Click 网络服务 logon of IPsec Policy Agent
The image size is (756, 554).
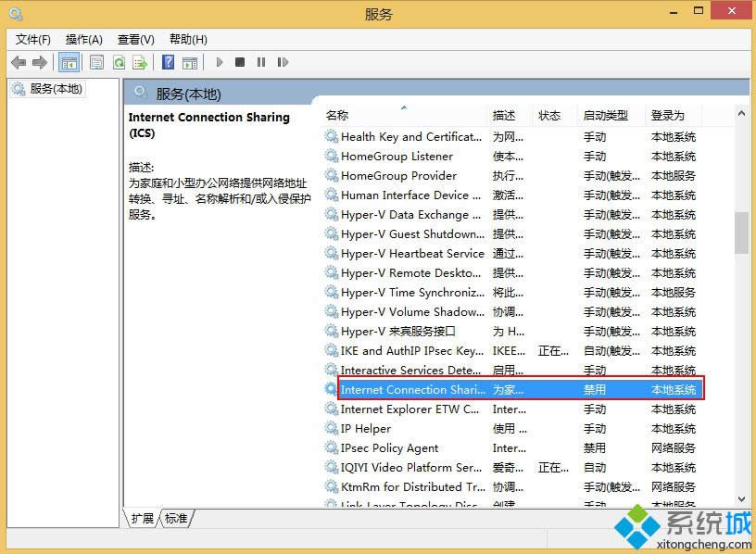tap(674, 448)
